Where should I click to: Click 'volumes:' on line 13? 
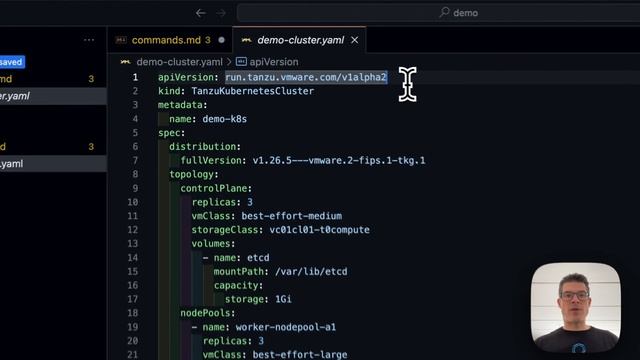[x=213, y=244]
